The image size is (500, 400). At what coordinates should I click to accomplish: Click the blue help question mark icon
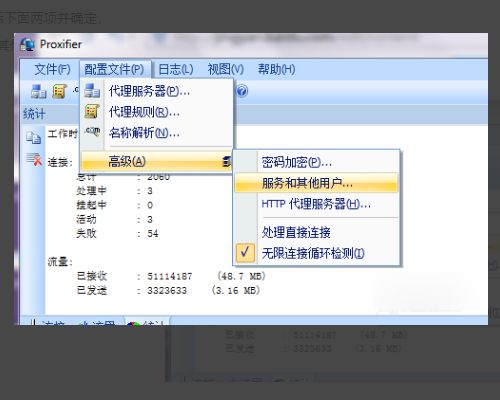[242, 91]
